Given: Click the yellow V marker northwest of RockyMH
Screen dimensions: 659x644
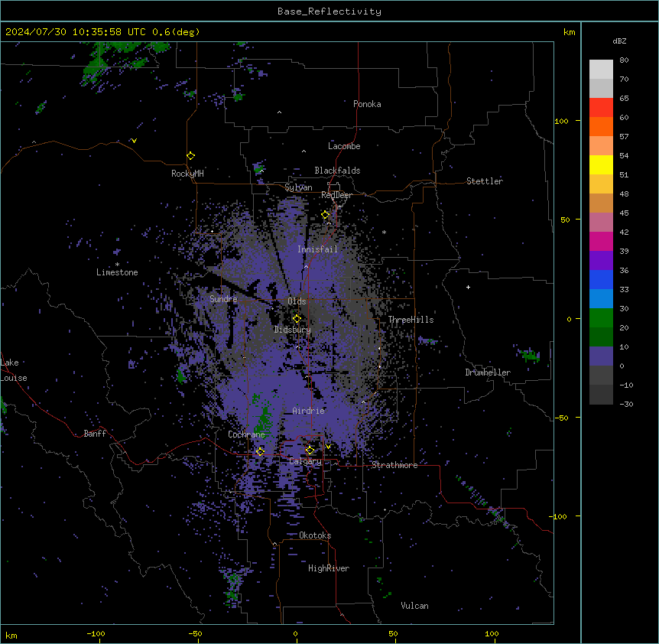Looking at the screenshot, I should (134, 141).
